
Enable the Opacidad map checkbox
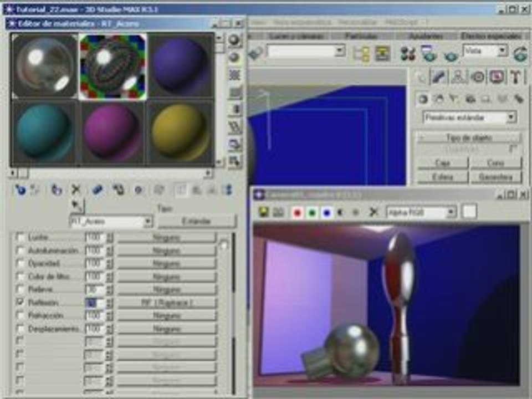[20, 263]
